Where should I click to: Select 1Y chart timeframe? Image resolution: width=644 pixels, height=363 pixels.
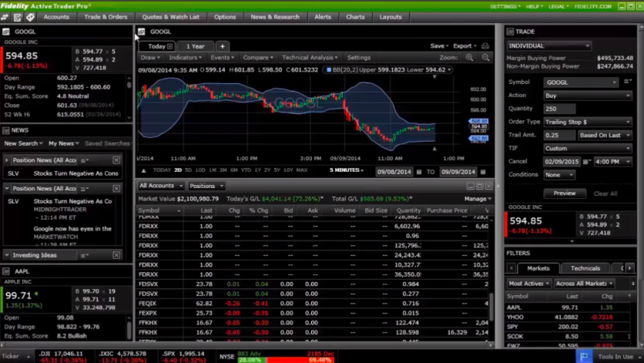point(257,170)
